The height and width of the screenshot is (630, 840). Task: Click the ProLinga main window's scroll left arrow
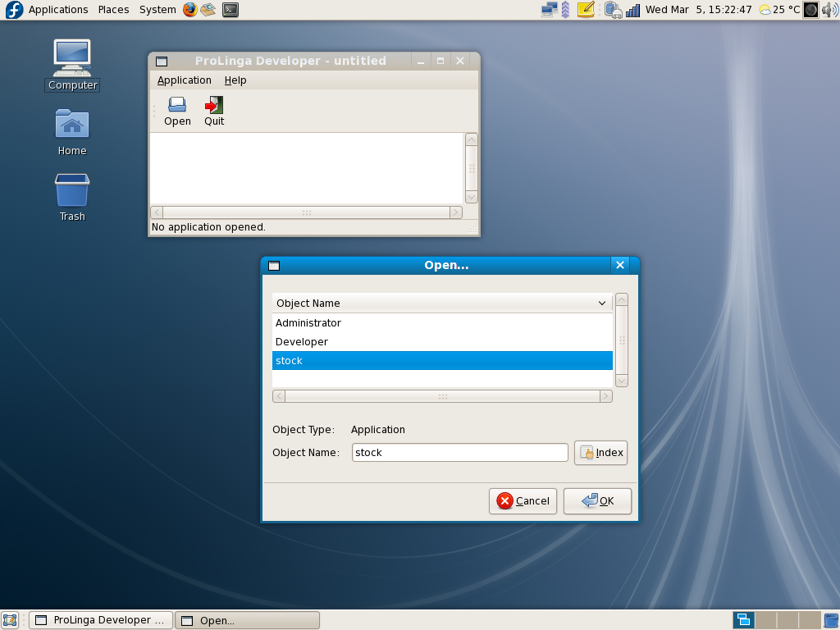[157, 212]
